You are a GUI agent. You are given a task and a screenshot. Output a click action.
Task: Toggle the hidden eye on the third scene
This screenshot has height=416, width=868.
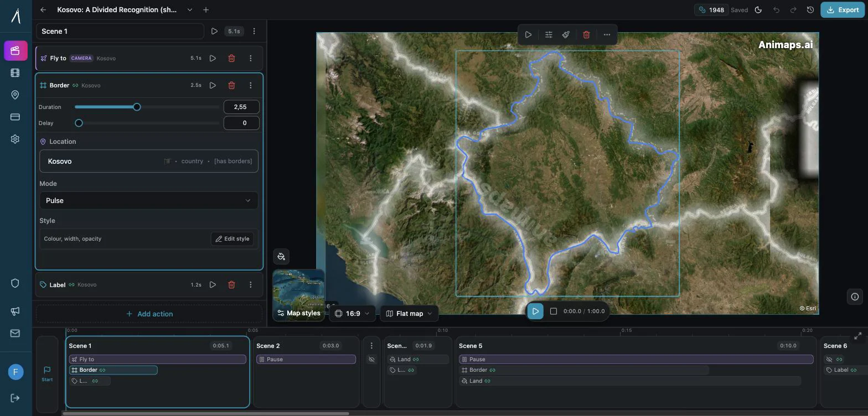(371, 359)
